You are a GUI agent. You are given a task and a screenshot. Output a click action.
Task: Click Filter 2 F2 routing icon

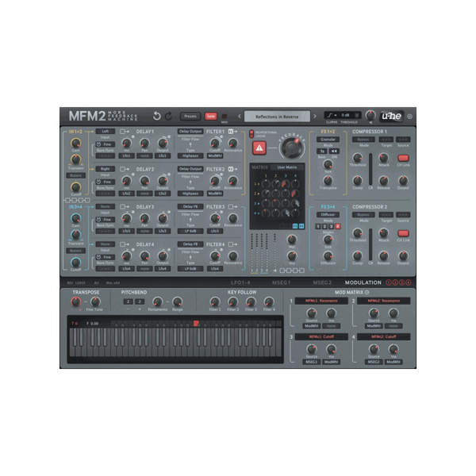[x=232, y=169]
